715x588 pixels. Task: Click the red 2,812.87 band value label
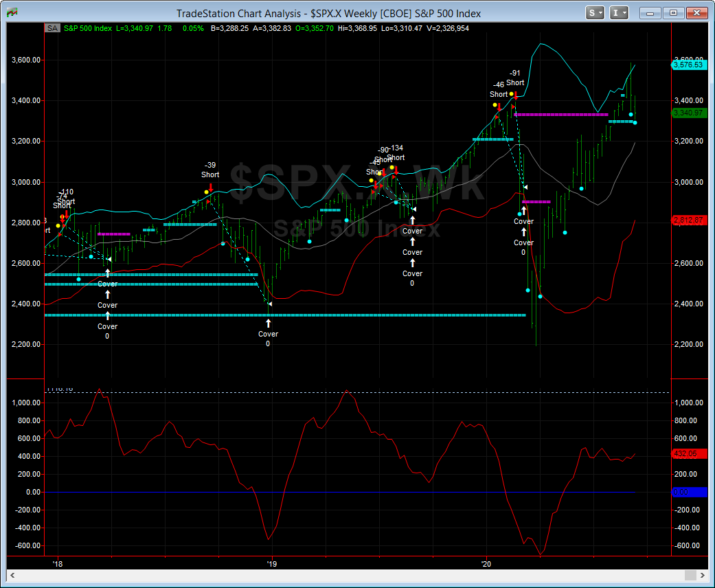tap(688, 220)
